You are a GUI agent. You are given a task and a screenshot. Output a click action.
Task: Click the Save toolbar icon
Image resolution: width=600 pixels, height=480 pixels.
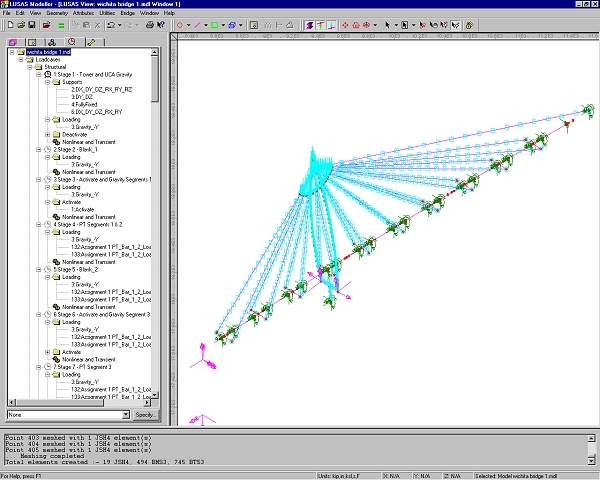tap(33, 23)
